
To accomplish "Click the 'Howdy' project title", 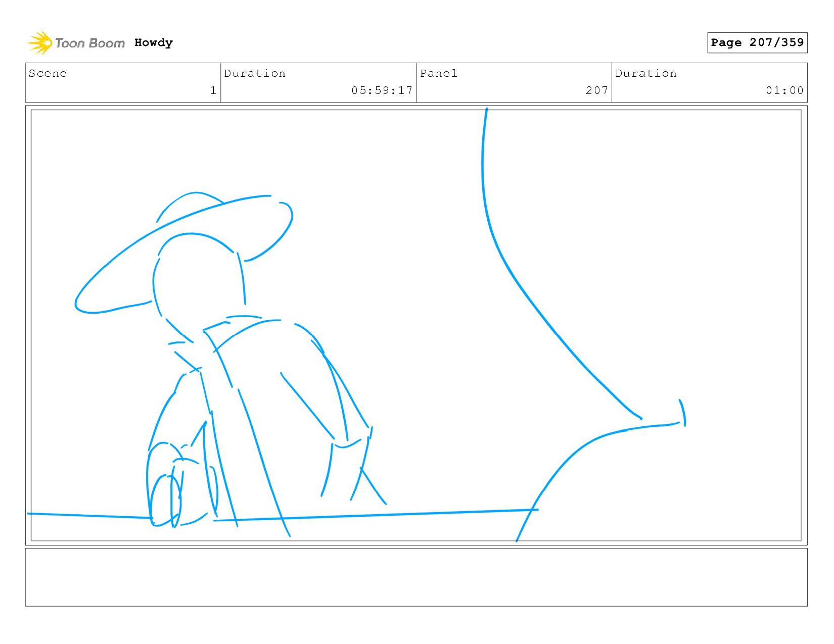I will 154,42.
